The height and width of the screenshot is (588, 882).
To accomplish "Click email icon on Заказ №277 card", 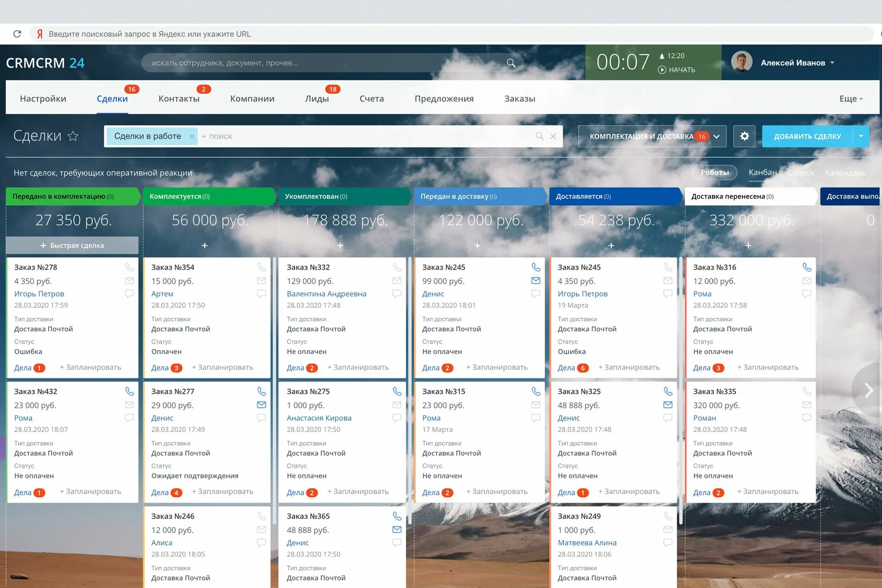I will point(261,405).
